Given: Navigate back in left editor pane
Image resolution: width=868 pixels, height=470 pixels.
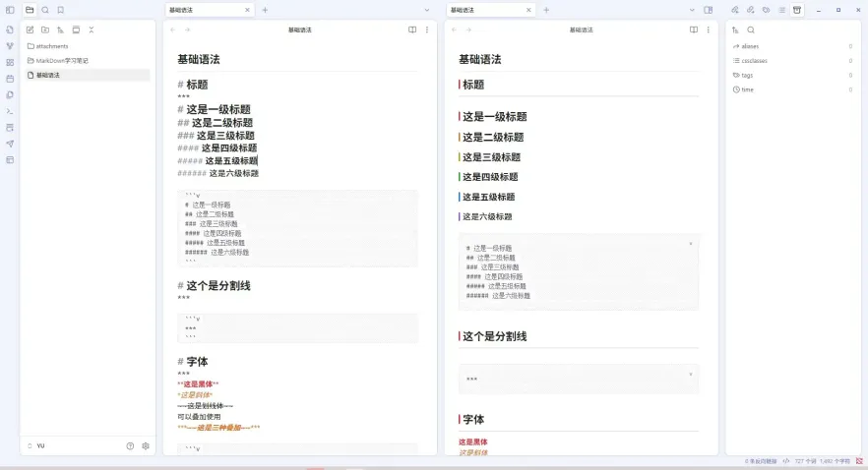Looking at the screenshot, I should [x=173, y=29].
